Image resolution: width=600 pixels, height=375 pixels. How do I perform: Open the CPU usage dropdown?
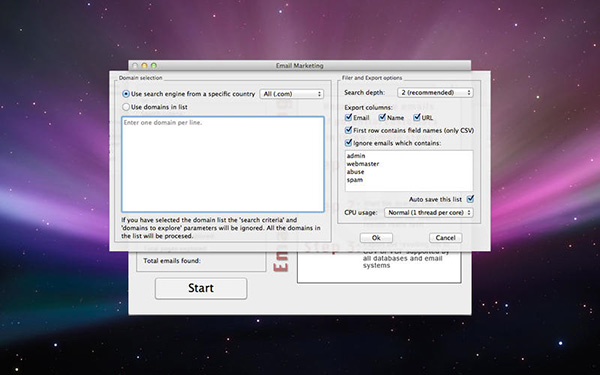tap(429, 212)
